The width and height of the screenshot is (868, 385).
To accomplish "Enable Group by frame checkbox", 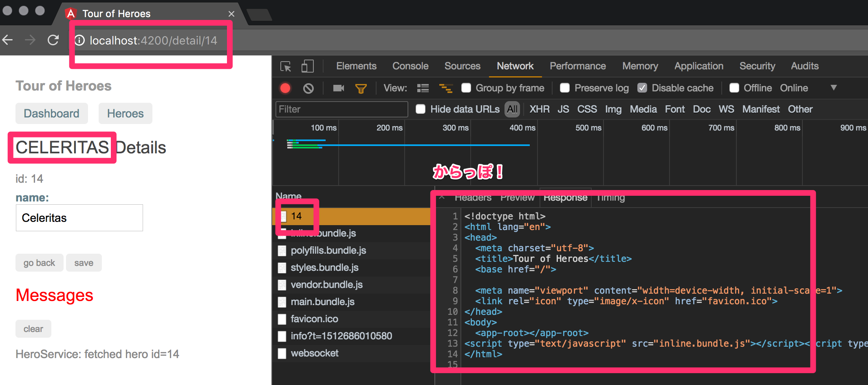I will tap(466, 88).
